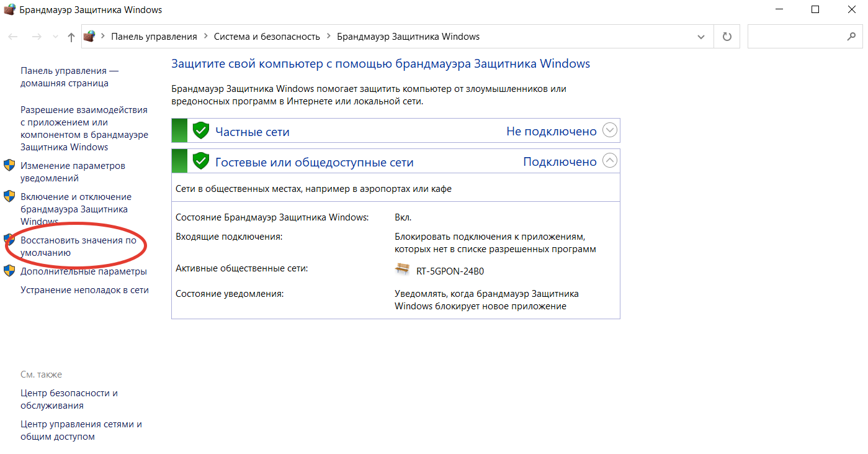This screenshot has width=868, height=454.
Task: Click the green shield icon for 'Частные сети'
Action: (x=200, y=130)
